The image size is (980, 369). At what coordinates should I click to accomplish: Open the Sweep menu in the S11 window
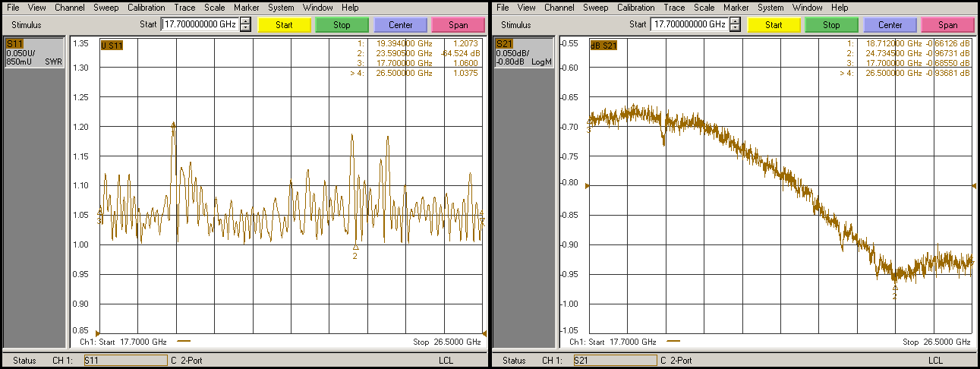coord(106,8)
